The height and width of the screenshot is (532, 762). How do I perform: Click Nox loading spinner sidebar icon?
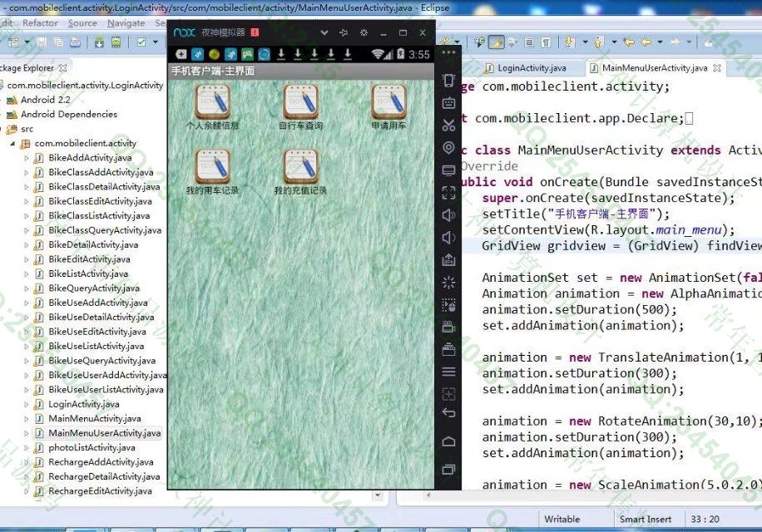[x=448, y=283]
